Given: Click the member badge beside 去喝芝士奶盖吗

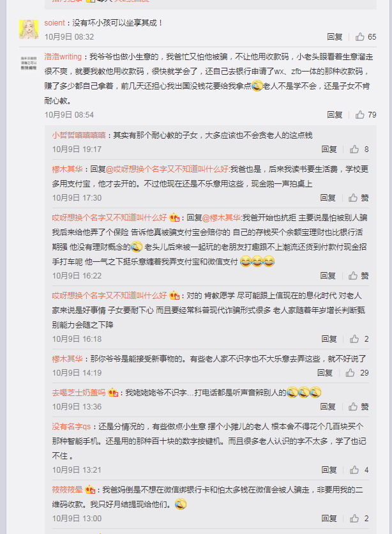Looking at the screenshot, I should point(113,393).
